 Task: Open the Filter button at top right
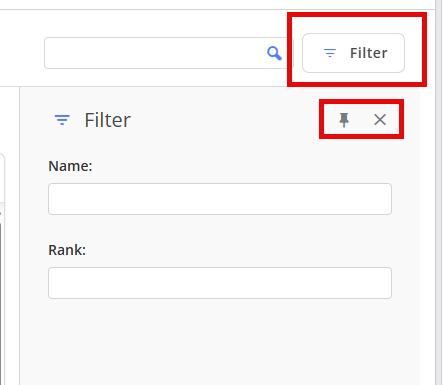[x=353, y=53]
